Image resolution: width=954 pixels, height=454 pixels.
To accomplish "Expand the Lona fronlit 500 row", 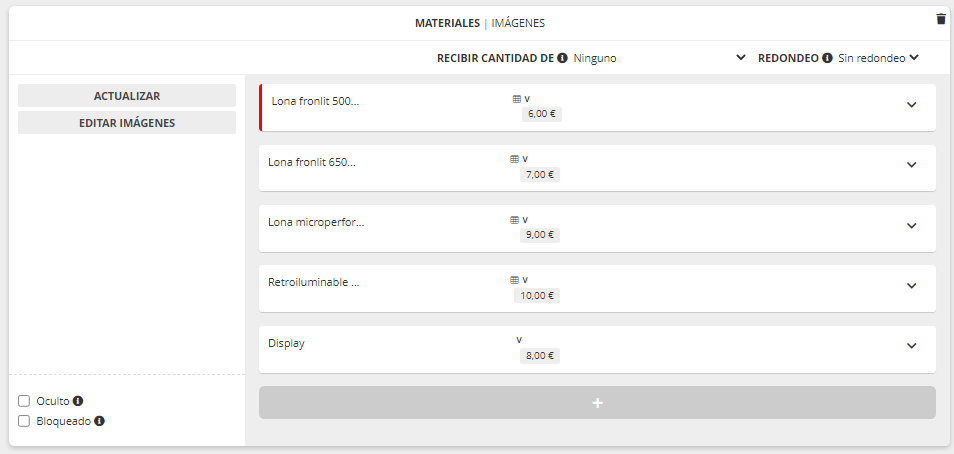I will click(x=911, y=105).
